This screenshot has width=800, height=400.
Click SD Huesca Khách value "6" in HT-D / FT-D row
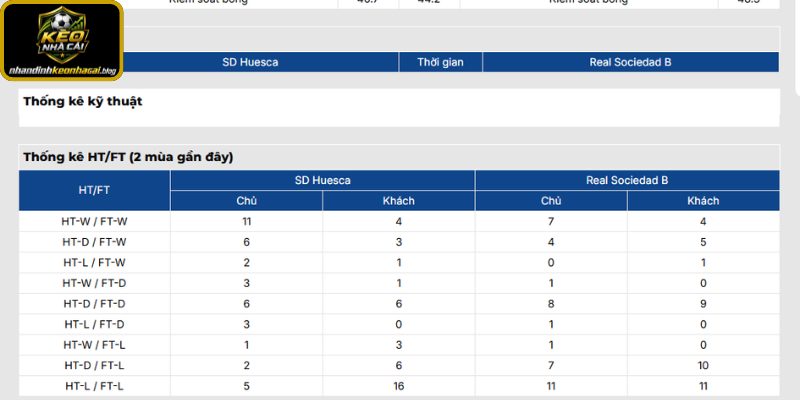coord(398,304)
